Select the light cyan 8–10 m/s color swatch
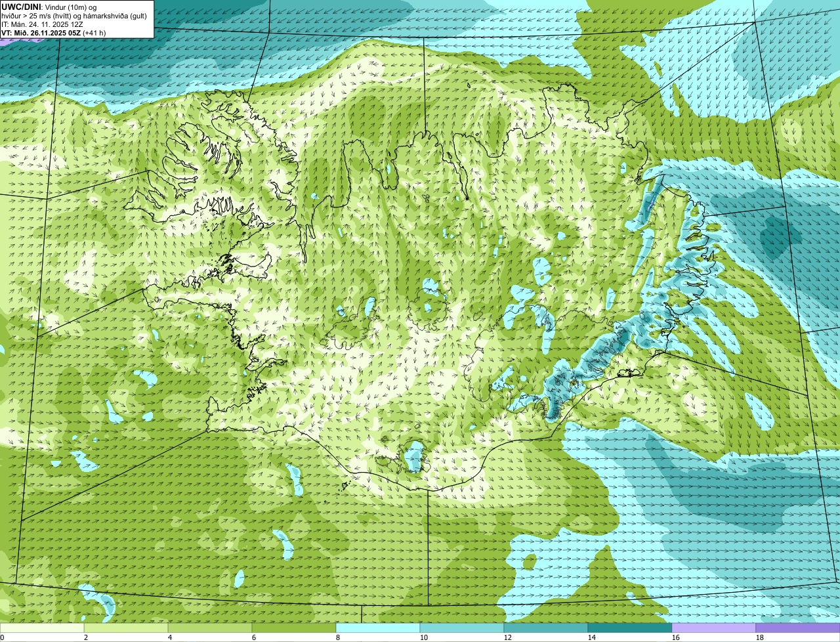The image size is (840, 642). 378,628
